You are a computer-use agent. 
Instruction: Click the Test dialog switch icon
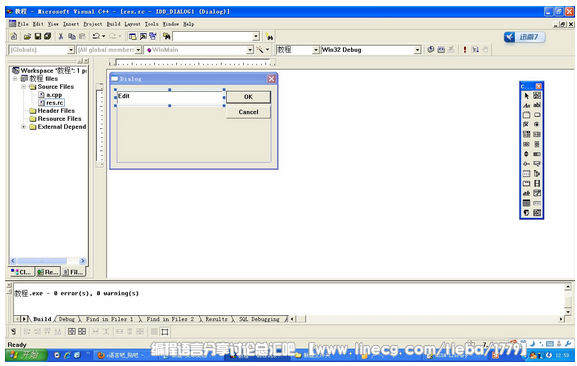pos(13,331)
